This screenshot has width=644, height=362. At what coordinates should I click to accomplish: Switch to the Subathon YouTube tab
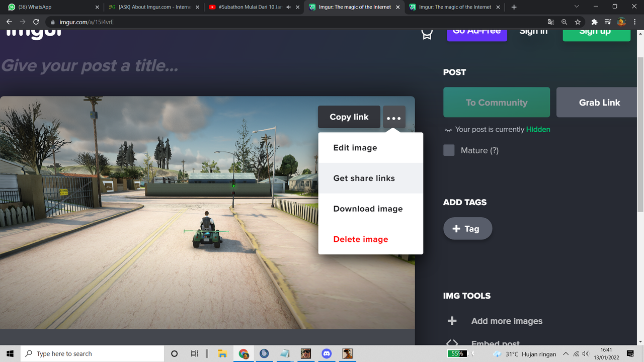click(254, 7)
